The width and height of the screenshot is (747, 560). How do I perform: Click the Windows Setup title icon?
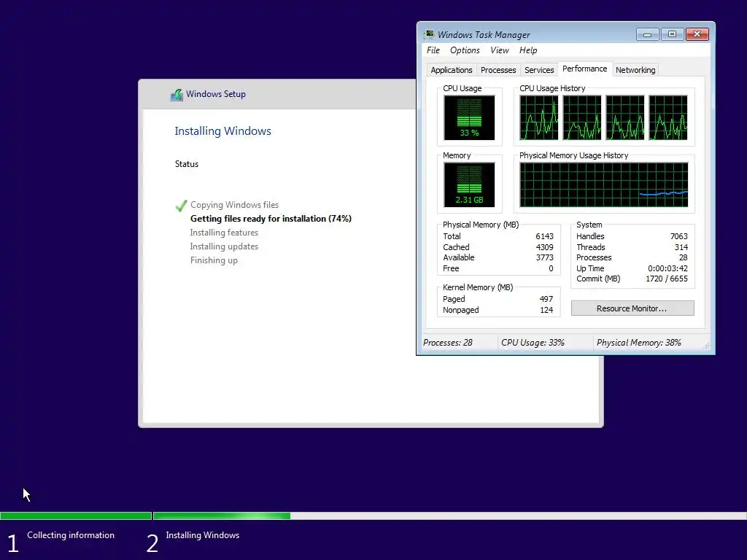[177, 94]
